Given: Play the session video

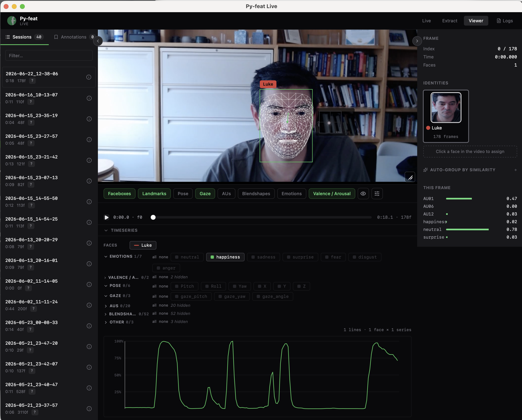Looking at the screenshot, I should 106,217.
